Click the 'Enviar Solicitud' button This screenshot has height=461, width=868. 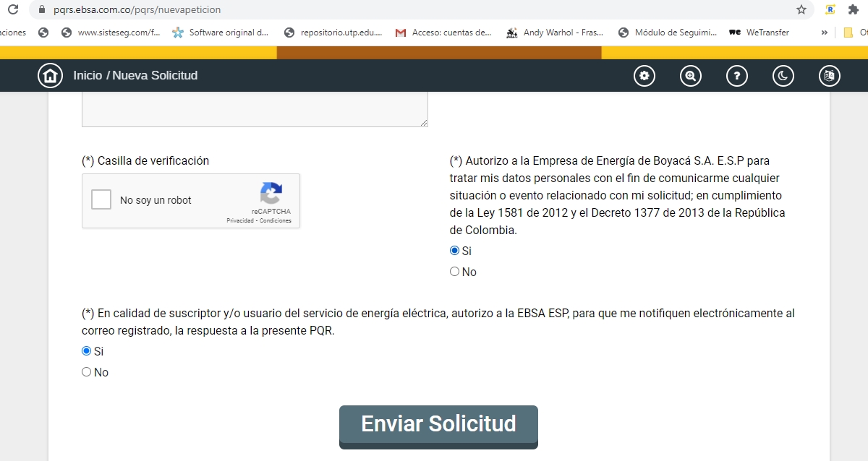(438, 424)
